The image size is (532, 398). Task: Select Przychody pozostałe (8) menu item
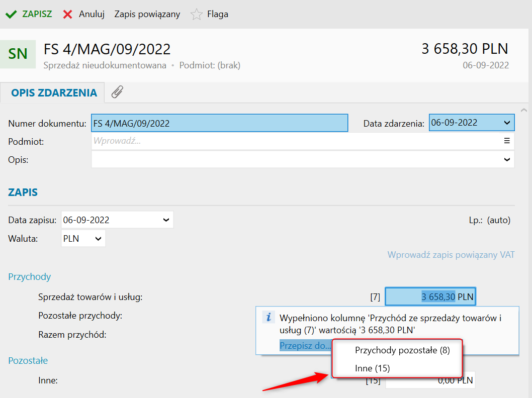point(402,350)
